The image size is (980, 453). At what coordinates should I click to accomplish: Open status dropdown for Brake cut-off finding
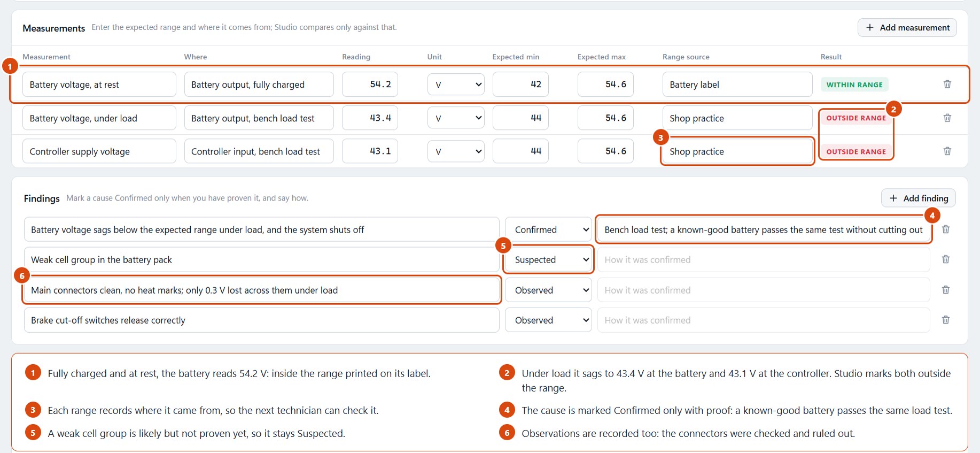(x=548, y=320)
